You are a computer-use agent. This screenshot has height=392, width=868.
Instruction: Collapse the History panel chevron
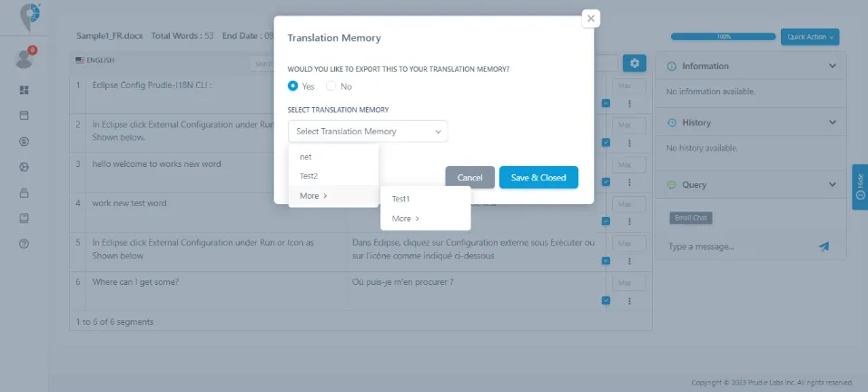tap(832, 122)
